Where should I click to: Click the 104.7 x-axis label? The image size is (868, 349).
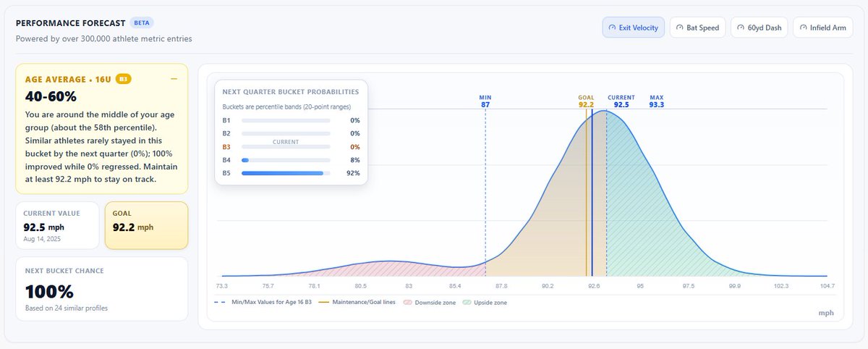[x=827, y=286]
